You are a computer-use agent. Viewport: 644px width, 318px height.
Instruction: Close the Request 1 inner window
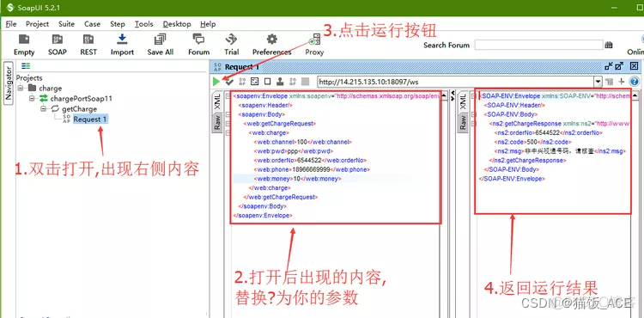coord(635,66)
